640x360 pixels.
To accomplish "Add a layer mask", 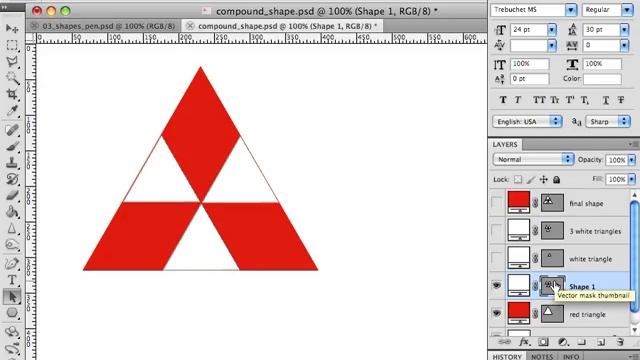I will pos(543,342).
